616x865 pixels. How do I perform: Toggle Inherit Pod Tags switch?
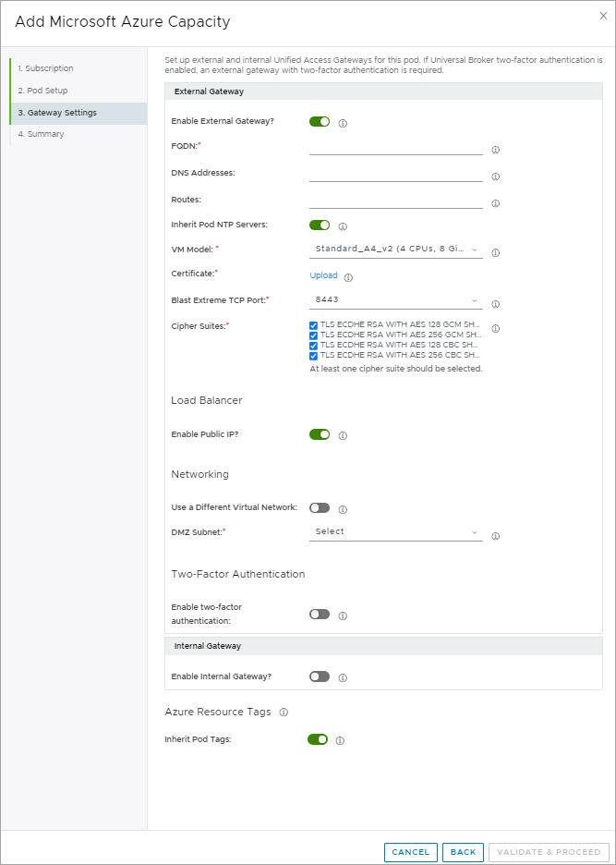coord(318,739)
